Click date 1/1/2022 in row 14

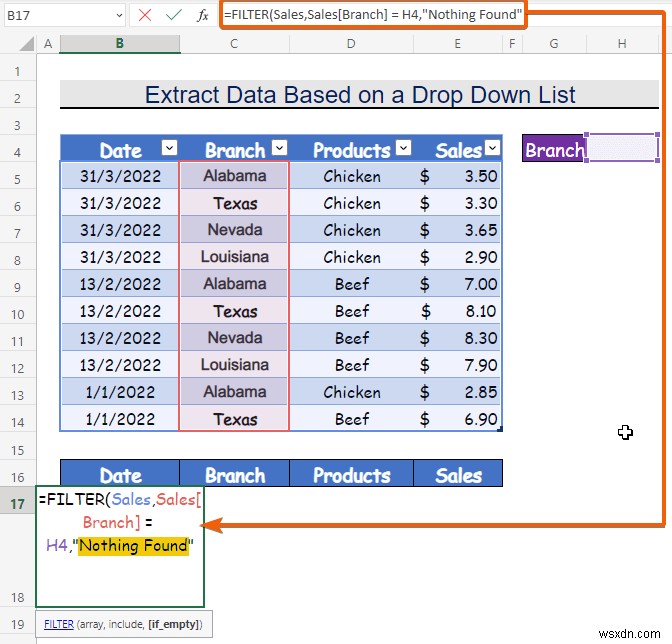(120, 419)
